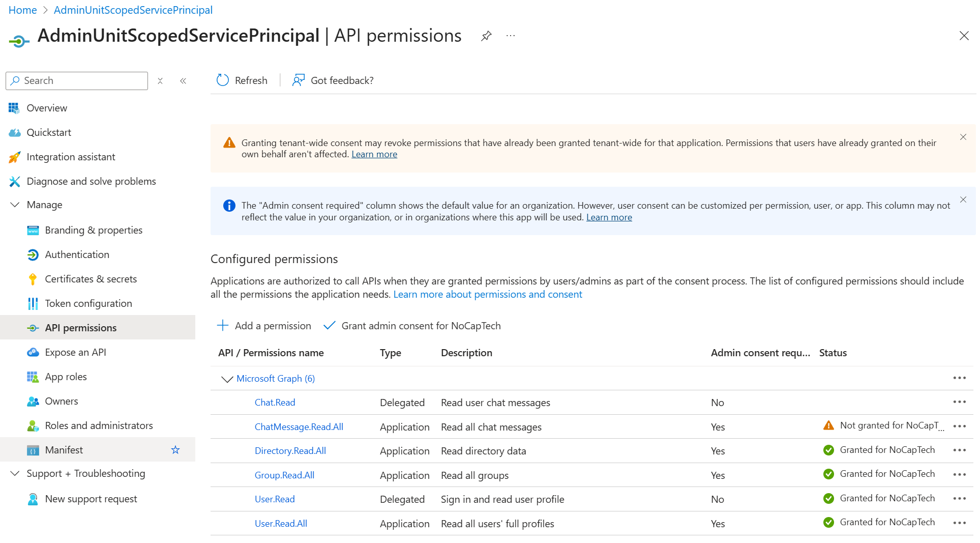
Task: Open the ChatMessage.Read.All permission
Action: pyautogui.click(x=299, y=427)
